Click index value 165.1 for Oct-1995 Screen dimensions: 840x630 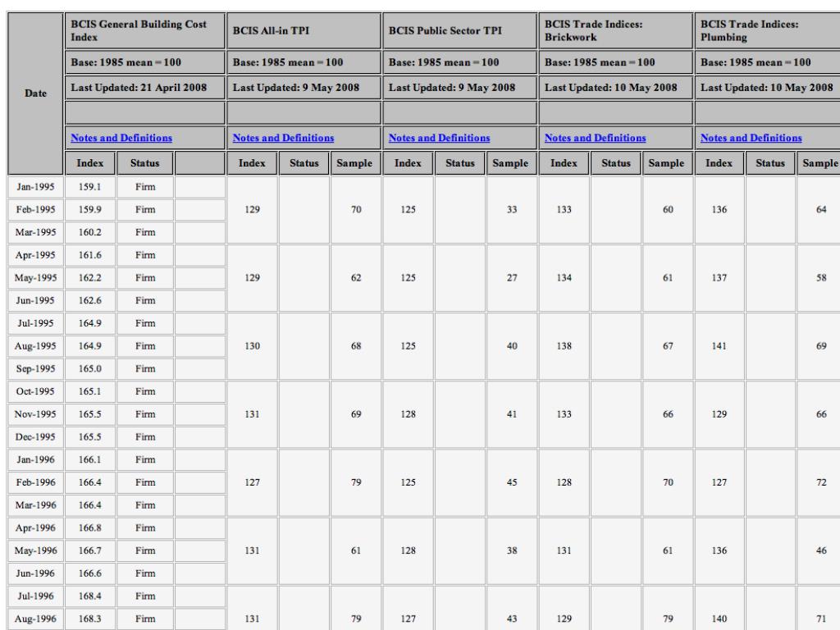click(x=90, y=391)
